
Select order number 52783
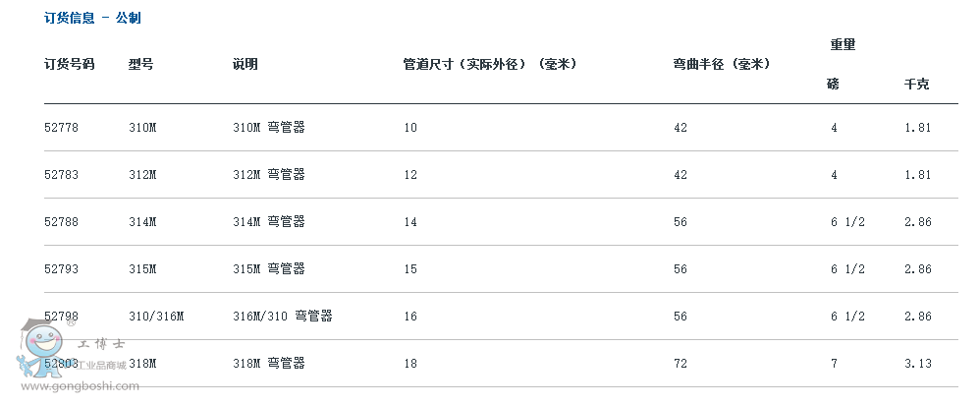click(x=61, y=175)
